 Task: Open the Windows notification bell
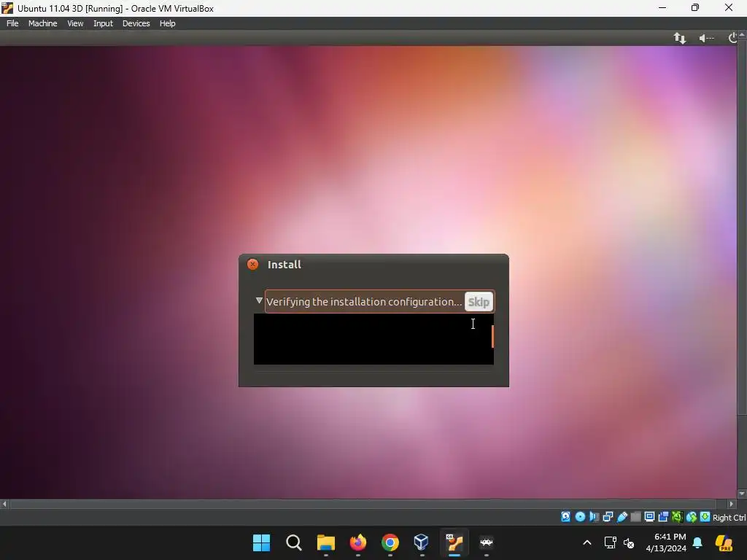pos(697,542)
